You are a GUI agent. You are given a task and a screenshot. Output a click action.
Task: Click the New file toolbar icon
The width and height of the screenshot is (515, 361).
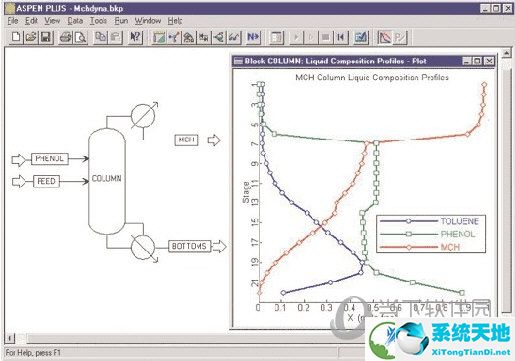click(x=15, y=37)
